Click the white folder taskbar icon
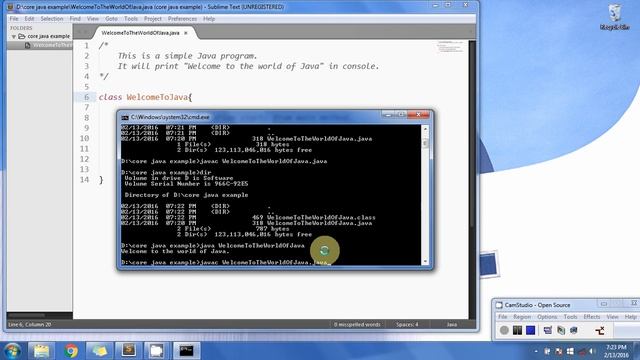Screen dimensions: 640x360 [x=157, y=351]
